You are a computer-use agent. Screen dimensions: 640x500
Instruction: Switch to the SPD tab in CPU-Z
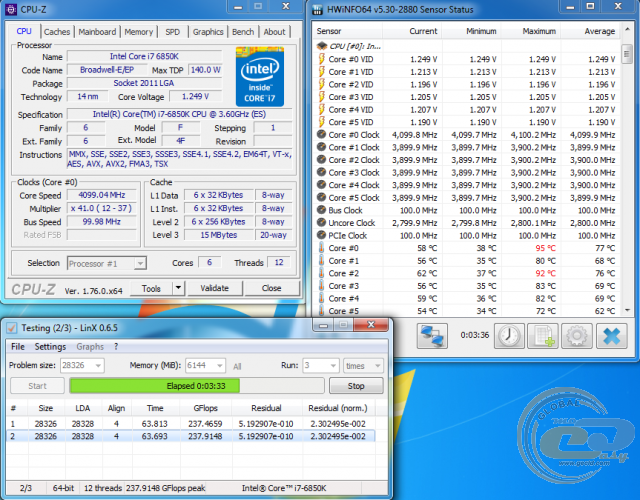click(172, 32)
